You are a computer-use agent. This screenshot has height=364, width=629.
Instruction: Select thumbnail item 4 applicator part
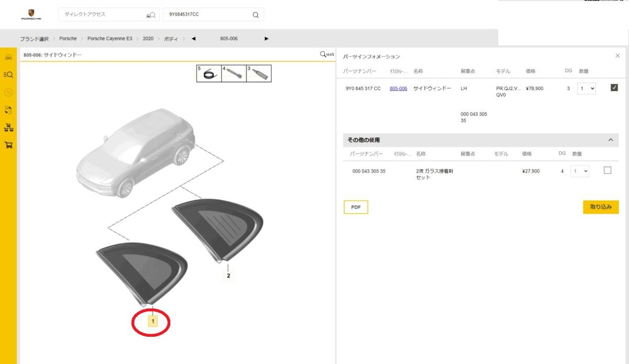[234, 74]
